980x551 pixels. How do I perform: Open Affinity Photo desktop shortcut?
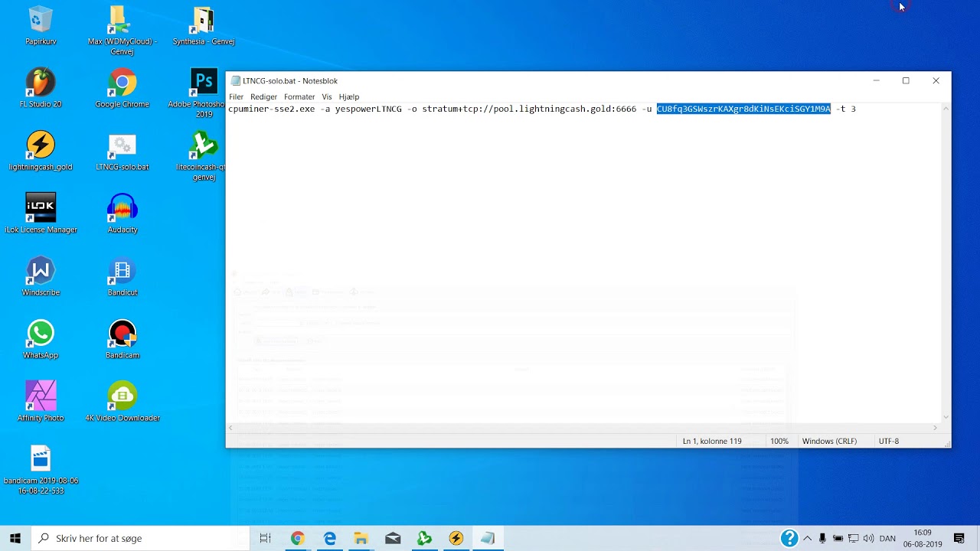pyautogui.click(x=41, y=402)
